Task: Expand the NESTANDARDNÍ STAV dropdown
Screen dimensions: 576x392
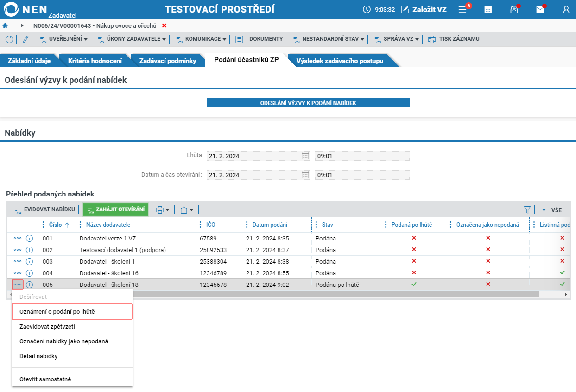Action: point(329,39)
